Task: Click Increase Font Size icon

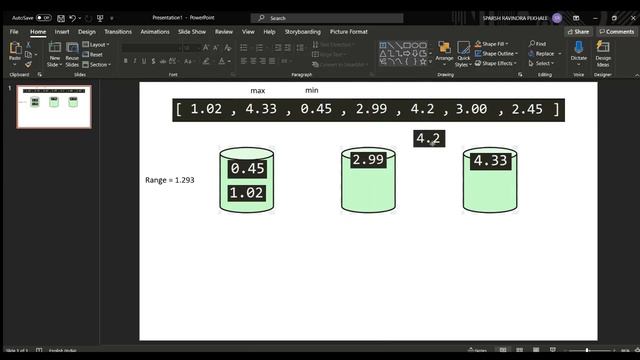Action: coord(206,48)
